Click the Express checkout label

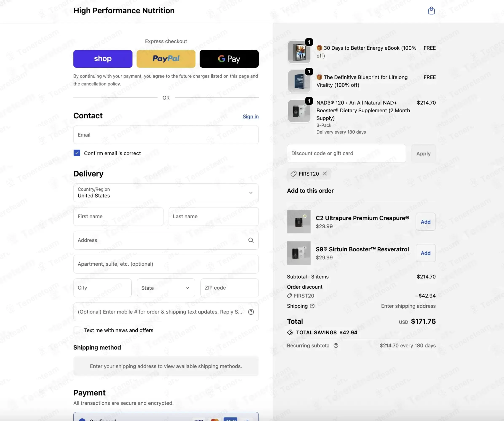[x=166, y=41]
